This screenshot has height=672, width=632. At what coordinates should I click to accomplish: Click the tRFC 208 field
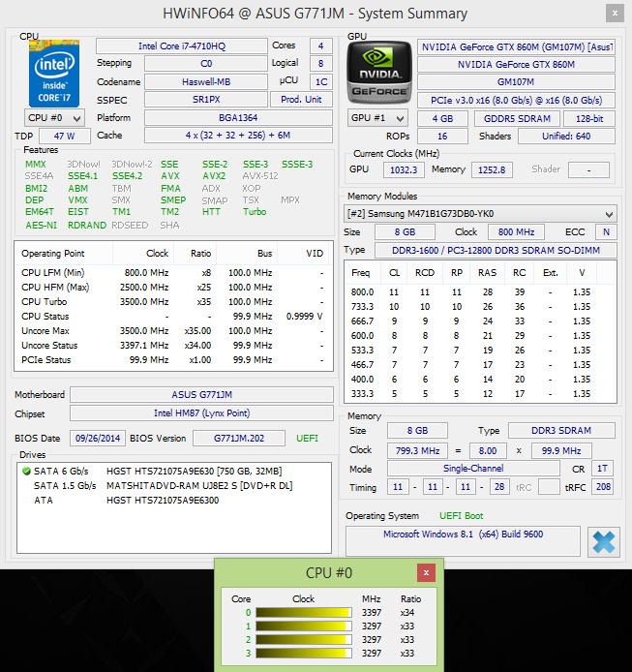click(x=603, y=487)
